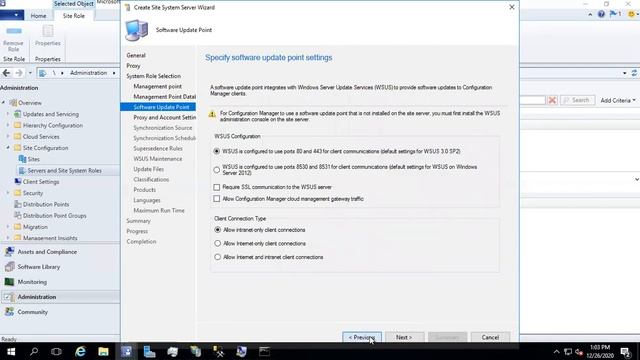Open the Home ribbon tab
This screenshot has height=360, width=640.
(38, 16)
